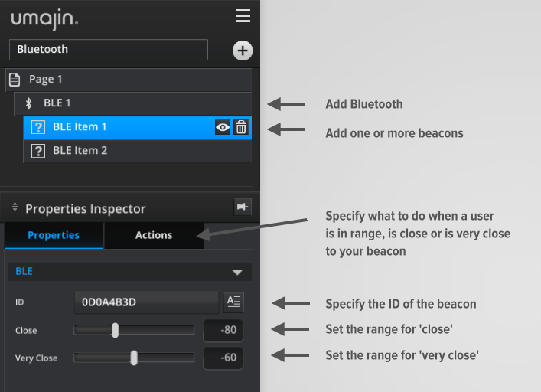This screenshot has width=541, height=392.
Task: Click the Close range slider handle
Action: pyautogui.click(x=115, y=330)
